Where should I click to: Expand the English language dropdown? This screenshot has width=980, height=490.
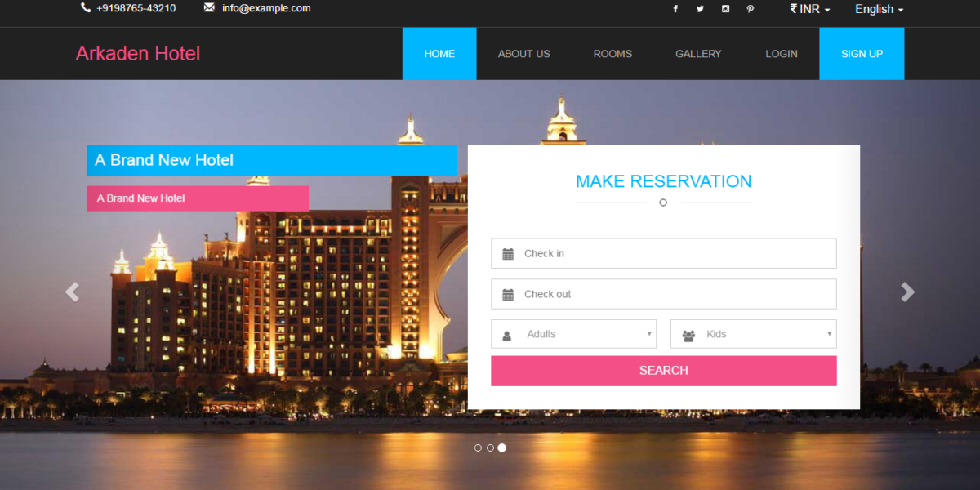click(879, 9)
